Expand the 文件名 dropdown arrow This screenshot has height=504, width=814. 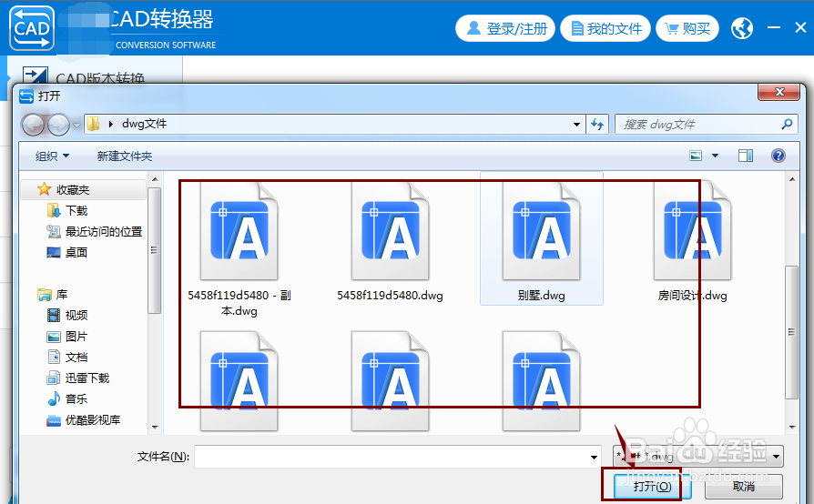click(594, 457)
